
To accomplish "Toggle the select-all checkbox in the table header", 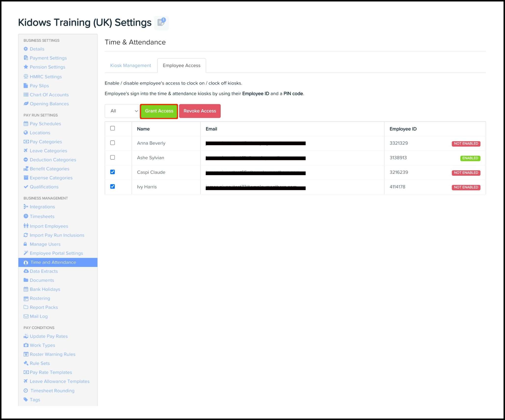I will [x=112, y=128].
